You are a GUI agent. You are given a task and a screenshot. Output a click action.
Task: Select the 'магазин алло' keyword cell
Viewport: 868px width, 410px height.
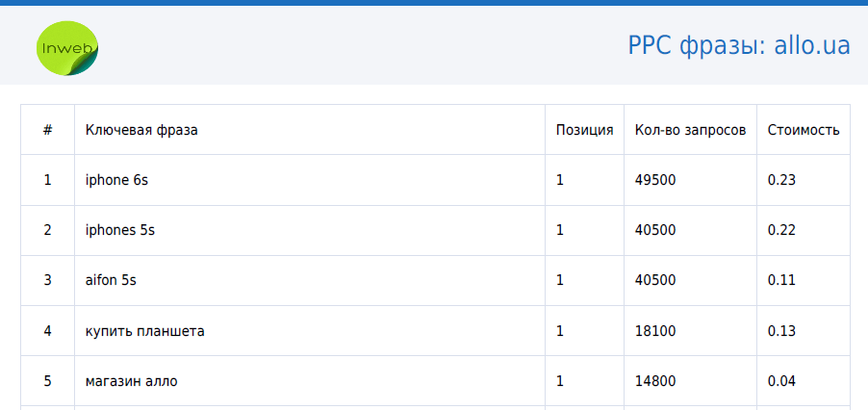pyautogui.click(x=310, y=381)
